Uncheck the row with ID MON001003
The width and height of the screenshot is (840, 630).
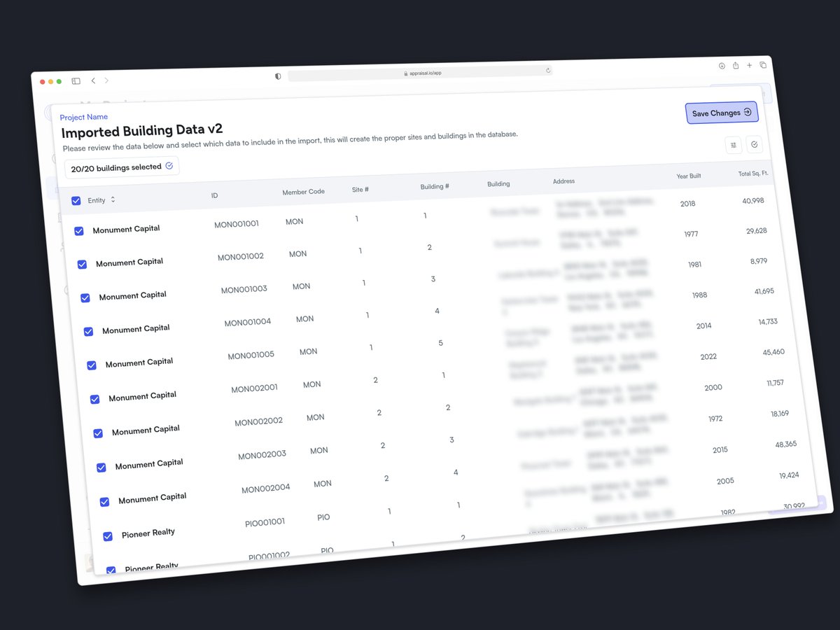[85, 298]
